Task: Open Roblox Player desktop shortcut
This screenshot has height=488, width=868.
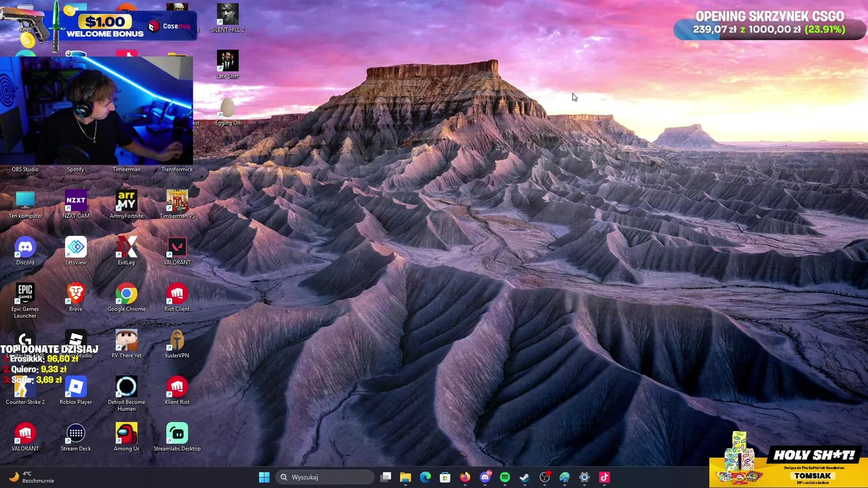Action: [x=76, y=390]
